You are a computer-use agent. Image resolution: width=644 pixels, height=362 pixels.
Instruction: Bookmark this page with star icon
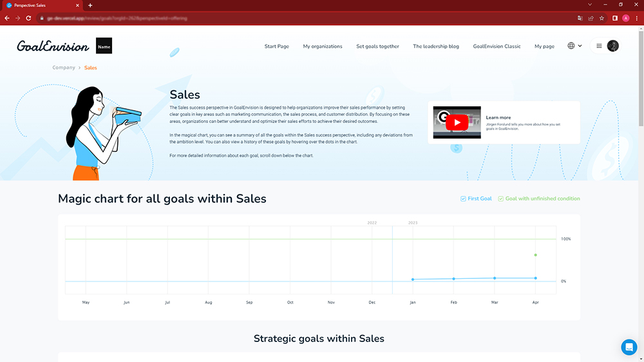(x=601, y=18)
